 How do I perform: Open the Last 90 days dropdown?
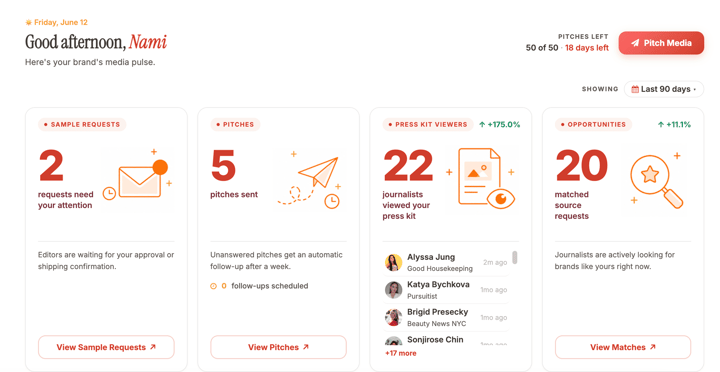point(664,89)
